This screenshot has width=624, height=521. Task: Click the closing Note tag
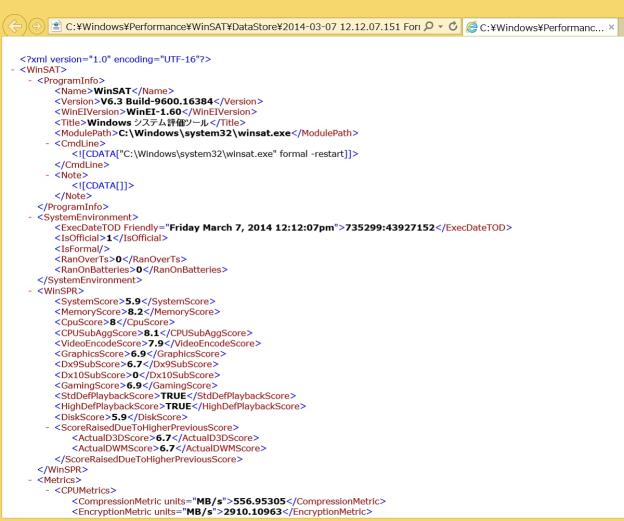pos(73,196)
